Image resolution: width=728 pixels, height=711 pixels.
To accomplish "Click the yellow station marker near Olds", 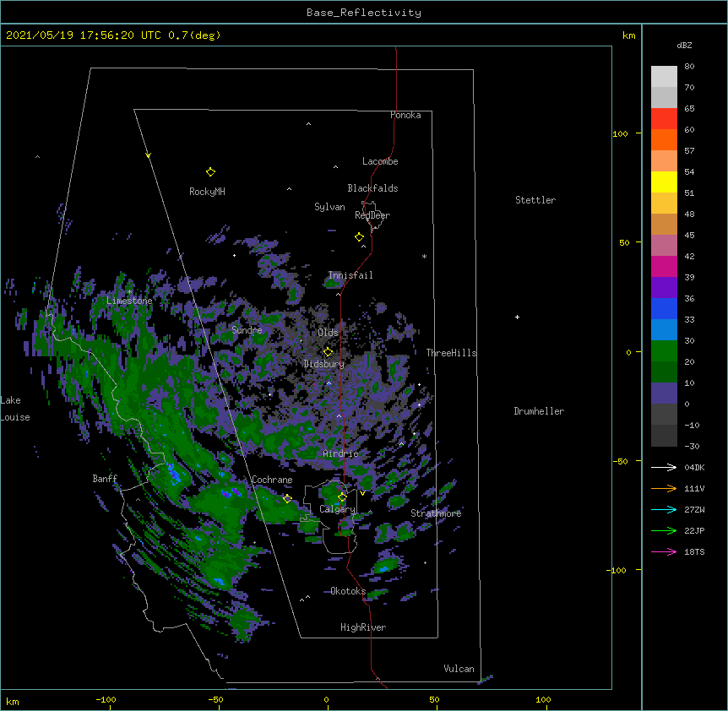I will [x=328, y=351].
